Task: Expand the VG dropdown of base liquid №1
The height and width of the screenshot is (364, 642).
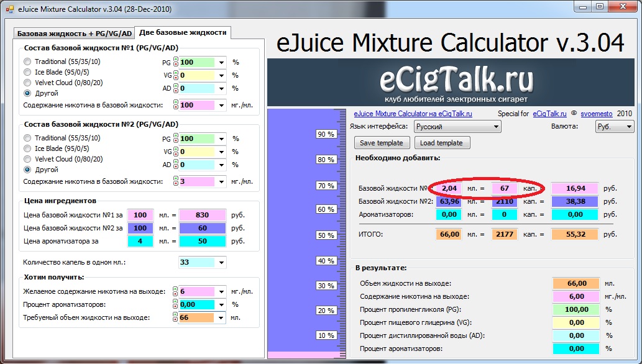Action: click(221, 76)
